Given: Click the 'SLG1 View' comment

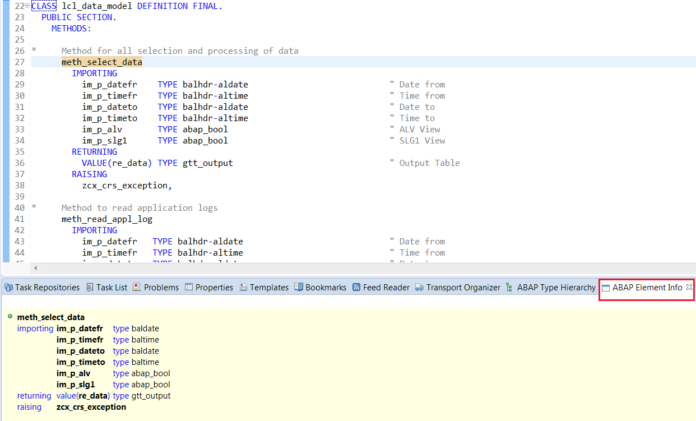Looking at the screenshot, I should (418, 141).
